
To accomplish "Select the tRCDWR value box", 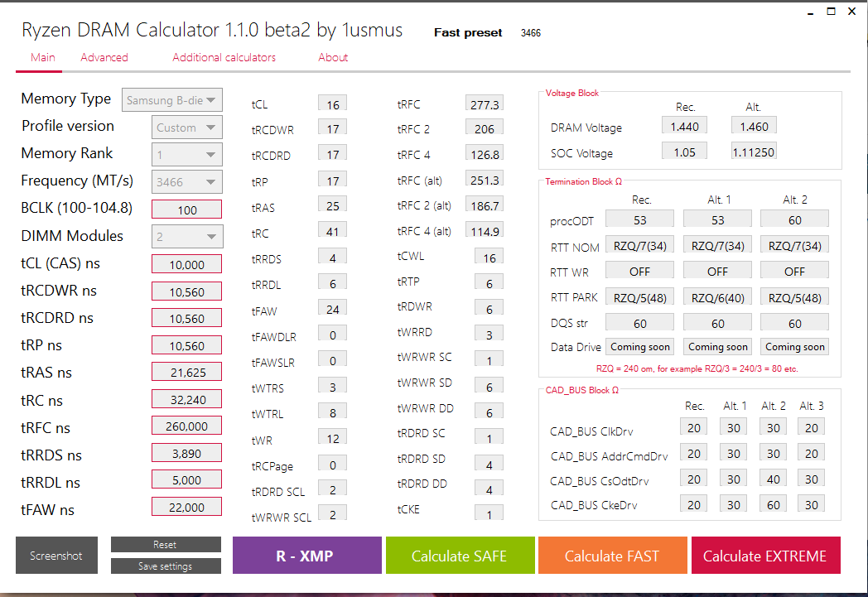I will coord(333,128).
